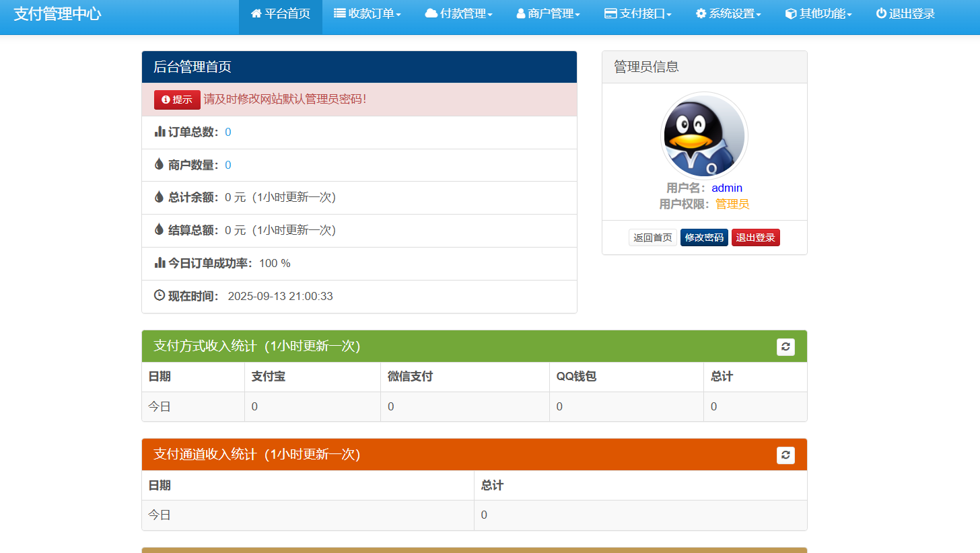Click the droplet icon beside 商户数量
The width and height of the screenshot is (980, 553).
(158, 164)
